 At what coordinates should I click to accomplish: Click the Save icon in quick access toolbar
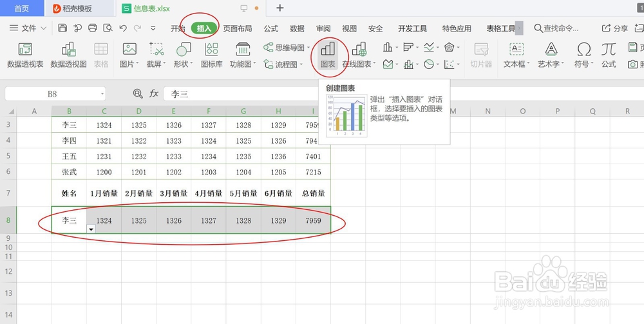pyautogui.click(x=62, y=28)
